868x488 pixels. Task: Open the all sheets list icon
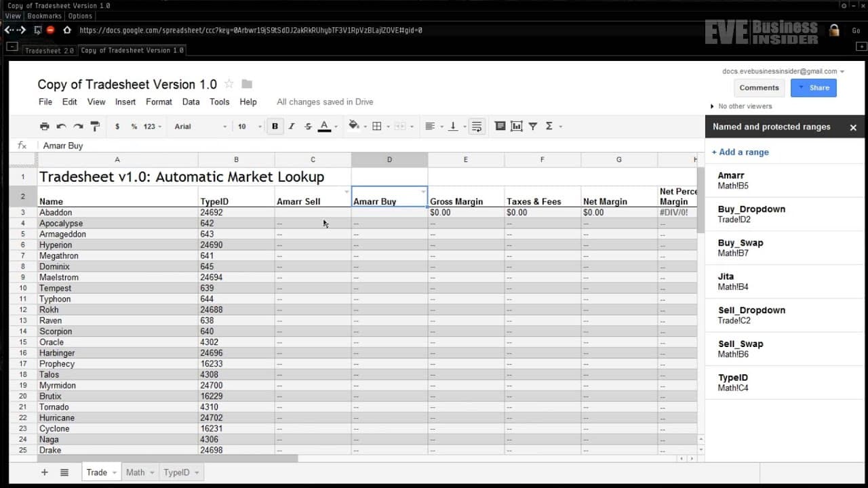(x=64, y=472)
